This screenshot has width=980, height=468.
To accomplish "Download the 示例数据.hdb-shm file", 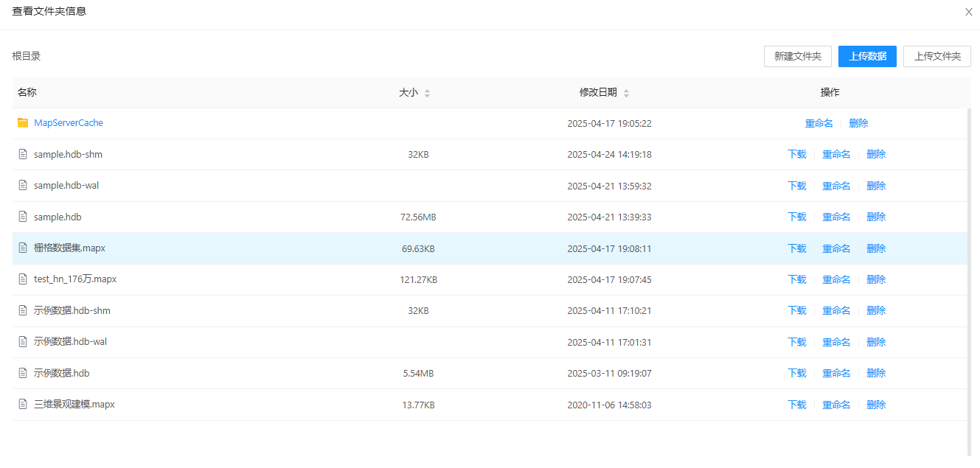I will click(796, 311).
